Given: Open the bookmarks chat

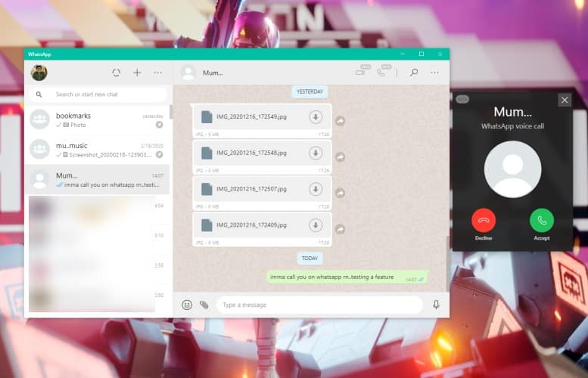Looking at the screenshot, I should [97, 120].
